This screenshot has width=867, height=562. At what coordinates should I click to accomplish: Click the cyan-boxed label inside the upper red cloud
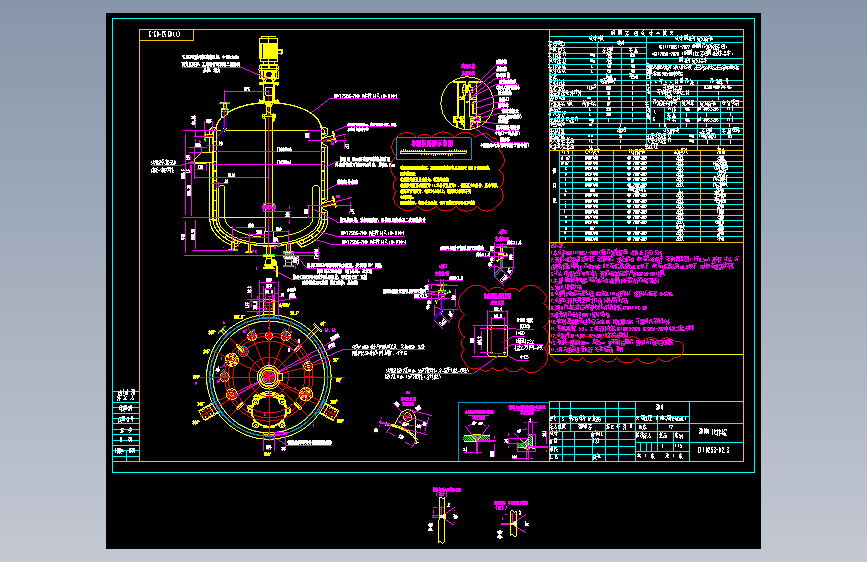434,148
